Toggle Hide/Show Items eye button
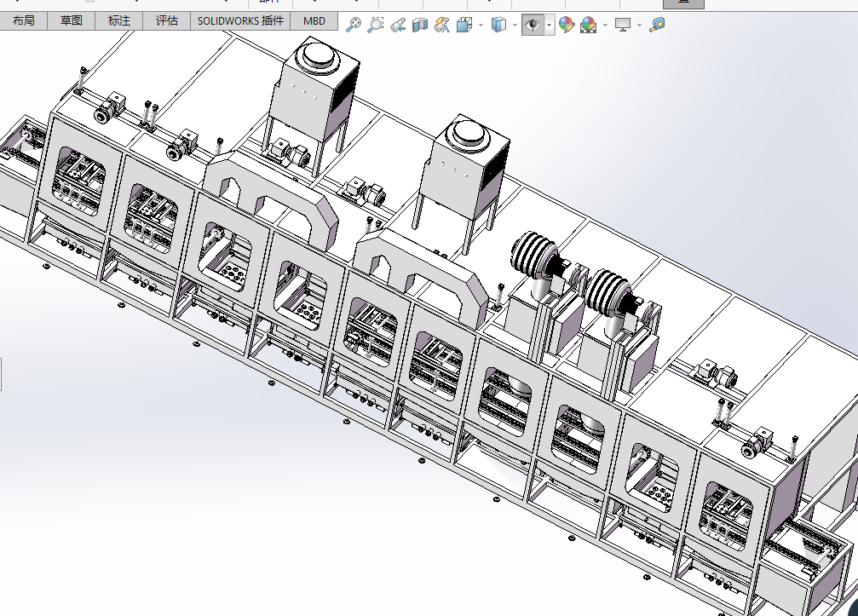 tap(533, 26)
